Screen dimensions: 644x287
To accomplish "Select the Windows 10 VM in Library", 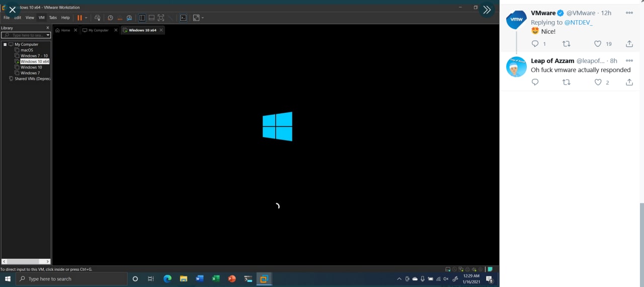I will [x=31, y=67].
